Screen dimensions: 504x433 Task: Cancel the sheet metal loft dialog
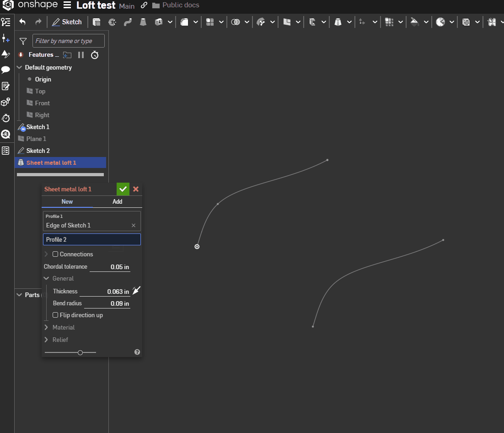point(136,189)
